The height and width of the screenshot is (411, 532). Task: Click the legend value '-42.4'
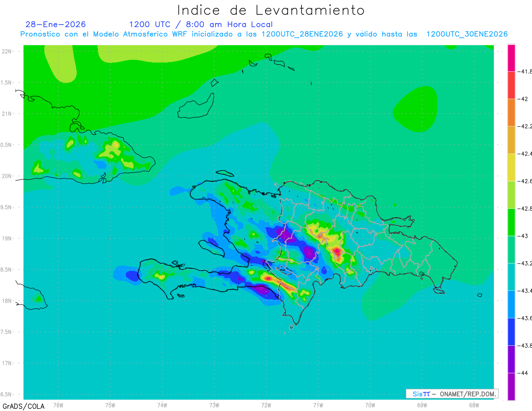[x=526, y=154]
